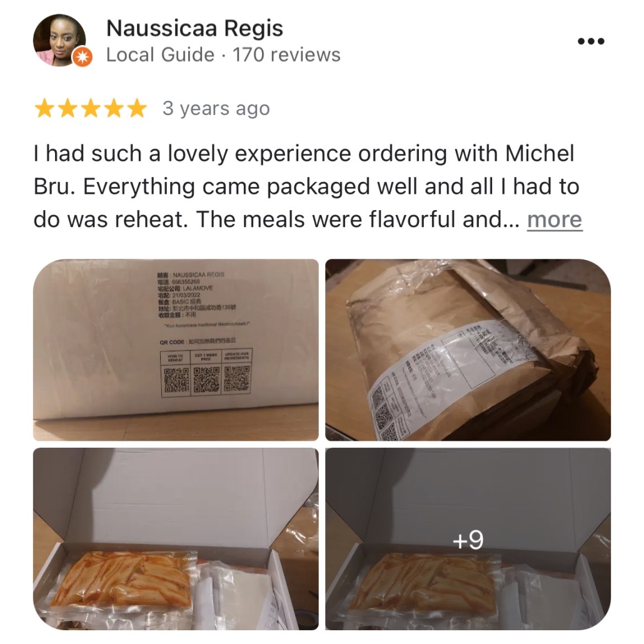Click the orange Local Guide badge icon
Image resolution: width=644 pixels, height=644 pixels.
83,57
